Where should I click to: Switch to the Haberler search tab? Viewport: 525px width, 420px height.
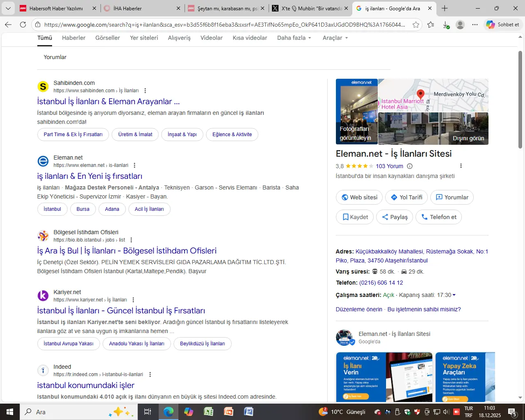pos(74,38)
